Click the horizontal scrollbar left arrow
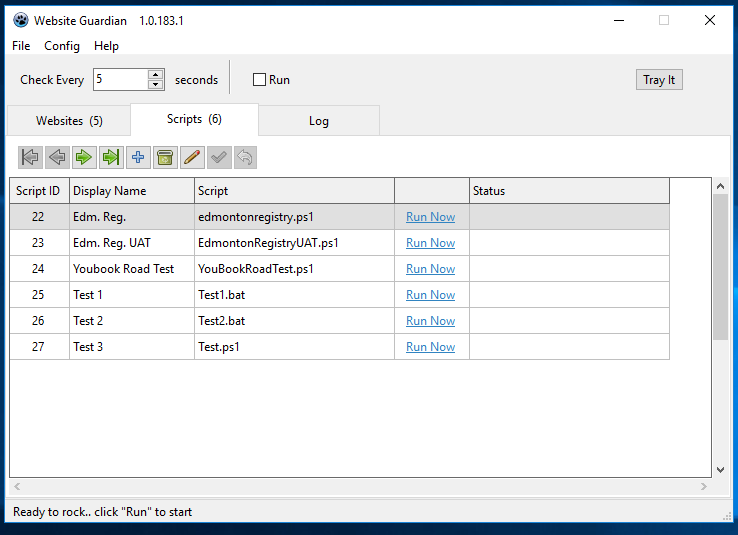Screen dimensions: 738x535 17,486
